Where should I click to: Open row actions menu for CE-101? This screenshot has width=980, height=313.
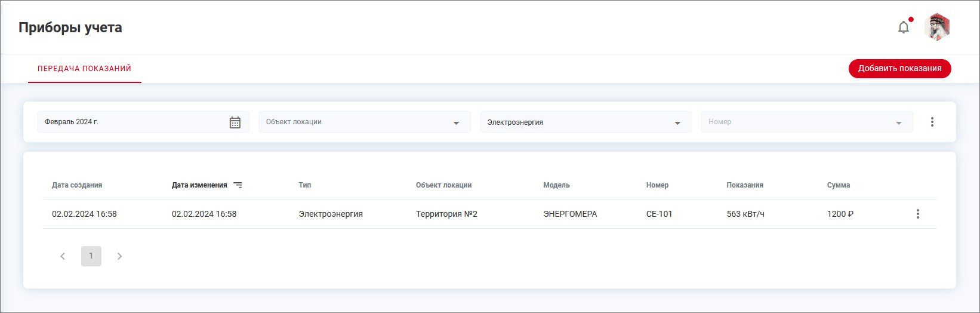(x=917, y=214)
